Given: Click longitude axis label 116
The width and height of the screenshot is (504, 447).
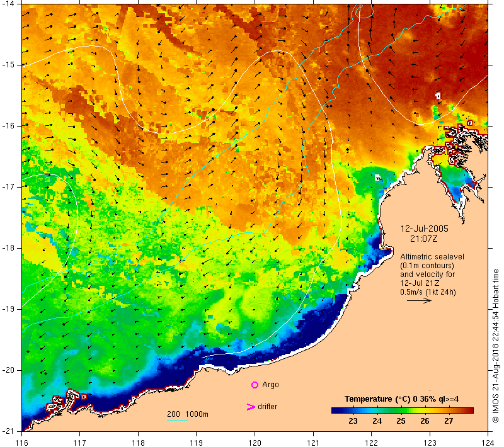Looking at the screenshot, I should pyautogui.click(x=21, y=443).
